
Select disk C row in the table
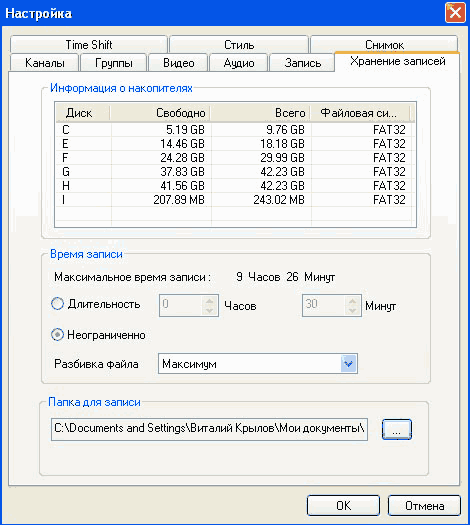point(235,130)
